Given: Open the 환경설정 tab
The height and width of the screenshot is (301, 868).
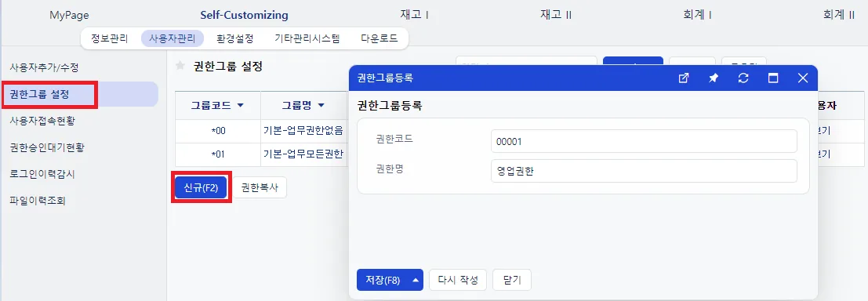Looking at the screenshot, I should coord(235,38).
